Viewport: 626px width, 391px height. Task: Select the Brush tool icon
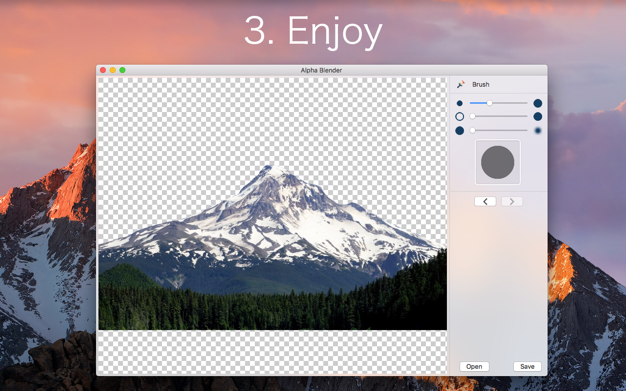(461, 84)
